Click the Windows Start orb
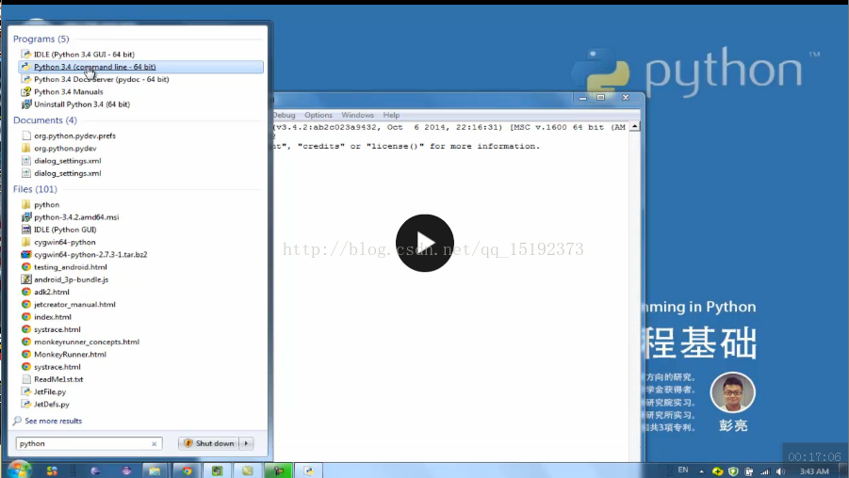 pyautogui.click(x=19, y=469)
